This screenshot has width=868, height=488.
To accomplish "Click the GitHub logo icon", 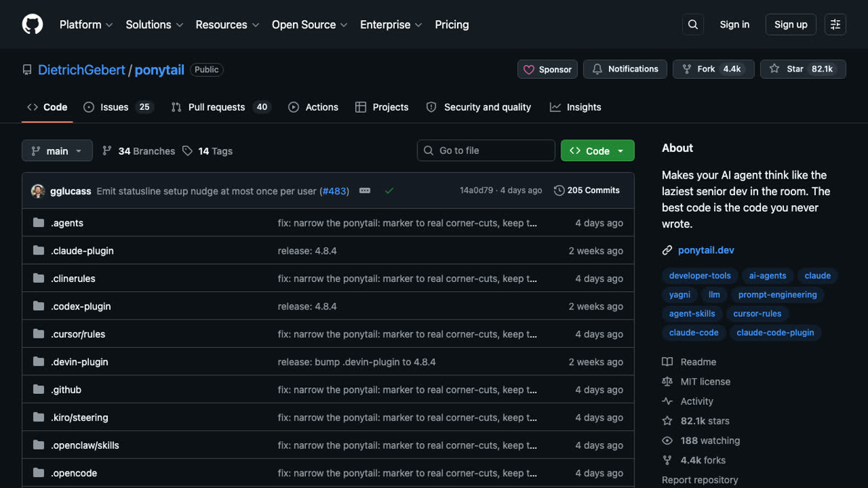I will [x=33, y=25].
